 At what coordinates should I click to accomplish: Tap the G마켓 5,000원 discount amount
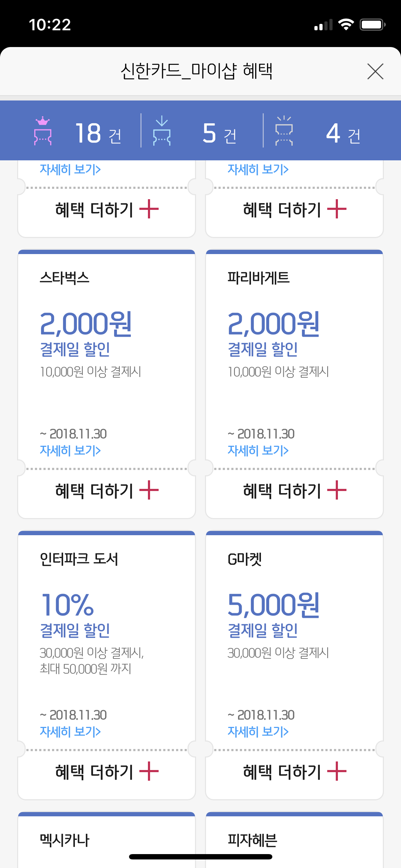[x=274, y=605]
